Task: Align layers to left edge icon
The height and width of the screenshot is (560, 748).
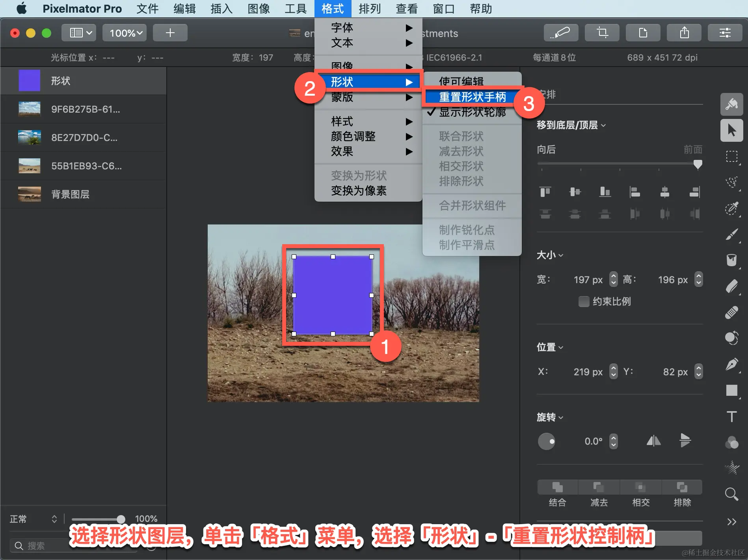Action: (634, 192)
